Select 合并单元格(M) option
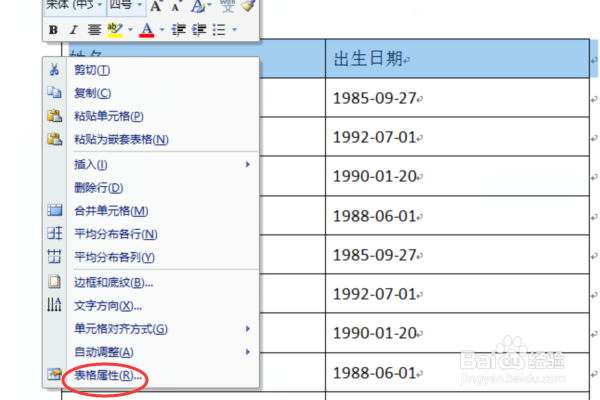The width and height of the screenshot is (600, 400). point(152,211)
